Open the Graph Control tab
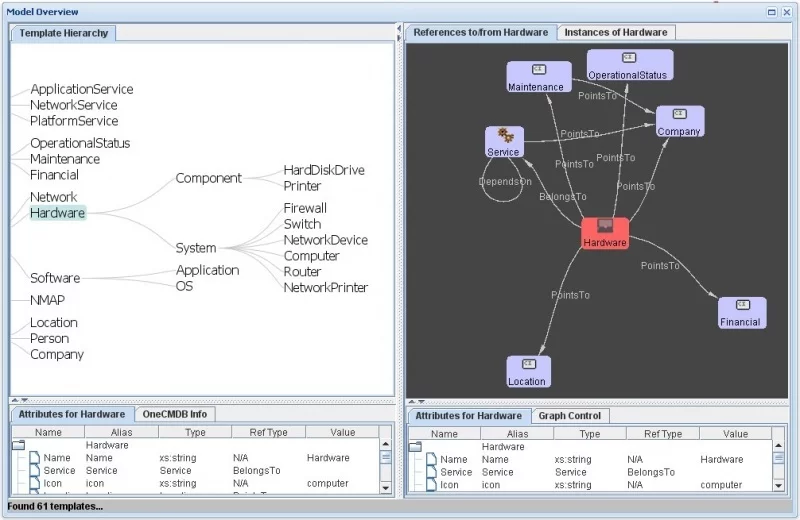 (x=569, y=415)
